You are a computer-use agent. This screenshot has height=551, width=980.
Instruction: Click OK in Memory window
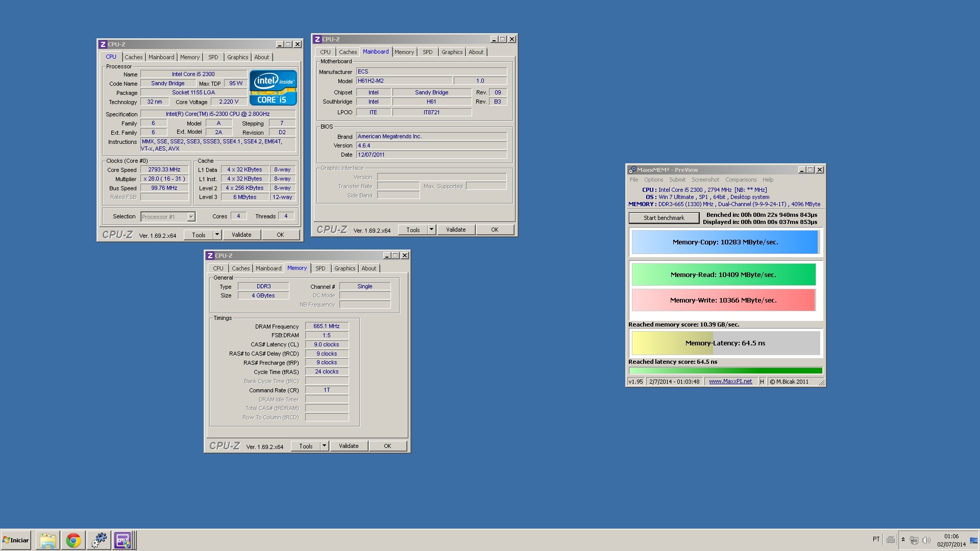387,446
